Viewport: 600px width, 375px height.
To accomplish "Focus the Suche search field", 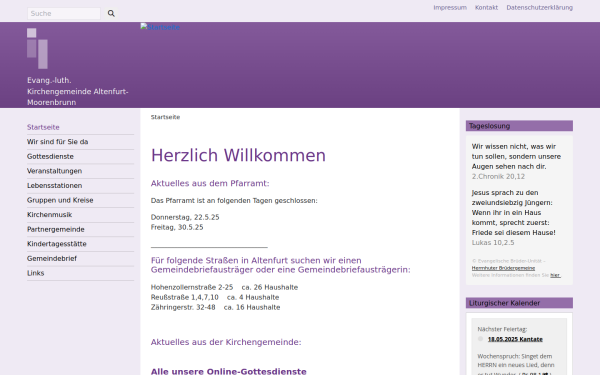I will [x=64, y=13].
